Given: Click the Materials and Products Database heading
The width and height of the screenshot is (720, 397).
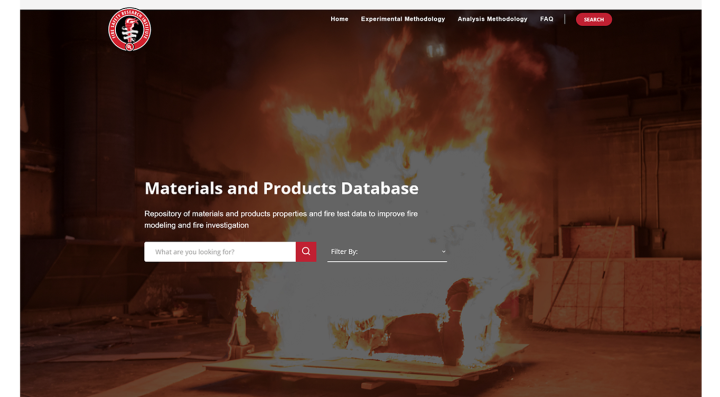Looking at the screenshot, I should pos(281,188).
